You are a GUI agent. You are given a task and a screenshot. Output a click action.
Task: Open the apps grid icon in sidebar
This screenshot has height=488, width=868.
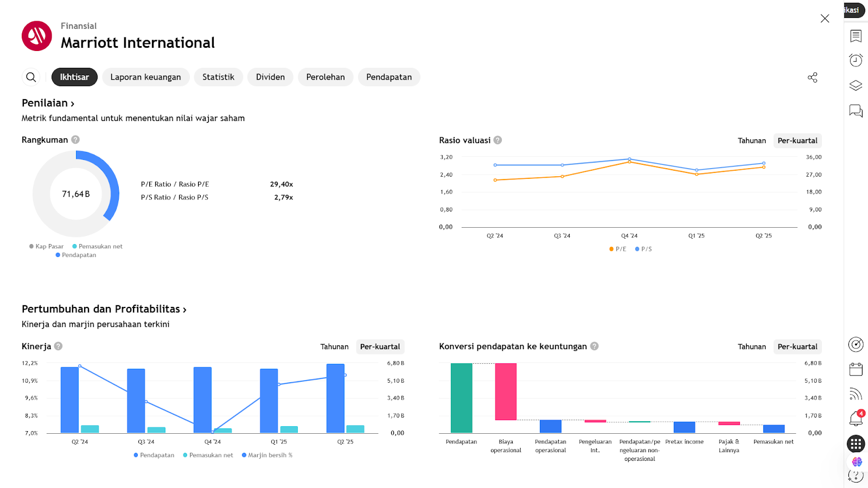(x=856, y=444)
